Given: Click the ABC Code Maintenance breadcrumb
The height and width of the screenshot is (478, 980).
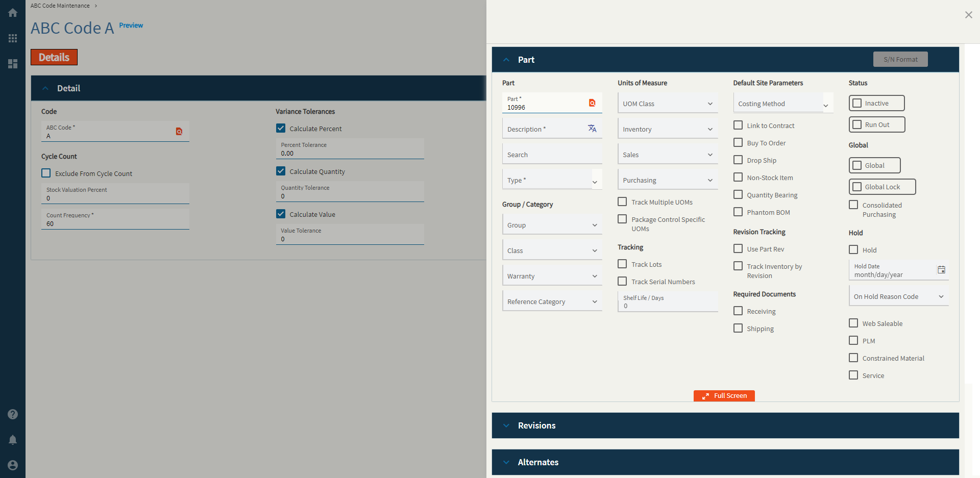Looking at the screenshot, I should 60,6.
